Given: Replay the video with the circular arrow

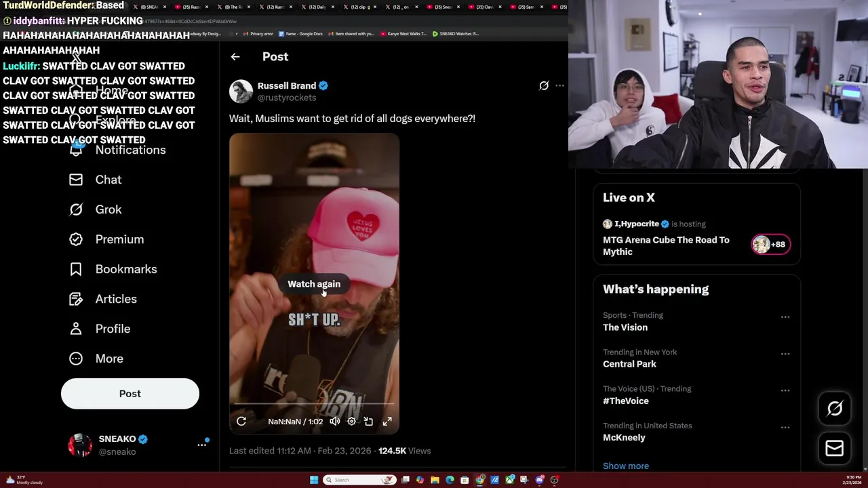Looking at the screenshot, I should click(x=241, y=422).
